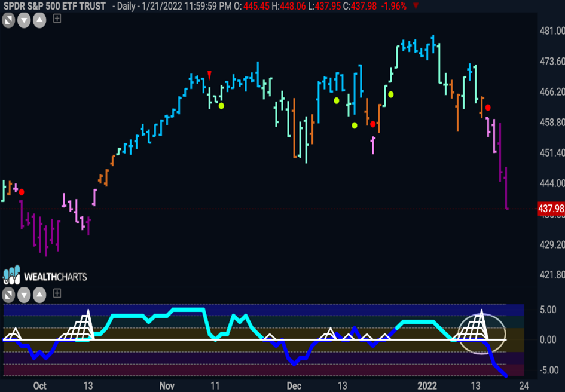Move the oscillator pane up
565x392 pixels.
click(x=39, y=295)
